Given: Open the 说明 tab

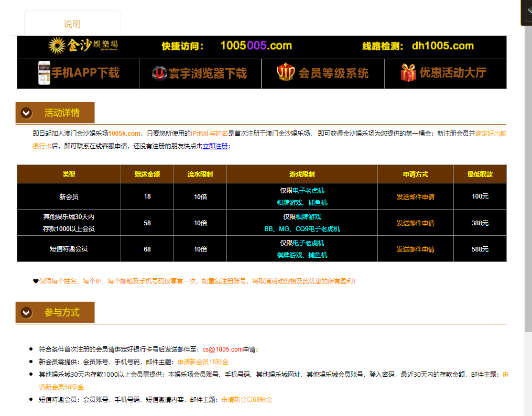Looking at the screenshot, I should [x=72, y=24].
